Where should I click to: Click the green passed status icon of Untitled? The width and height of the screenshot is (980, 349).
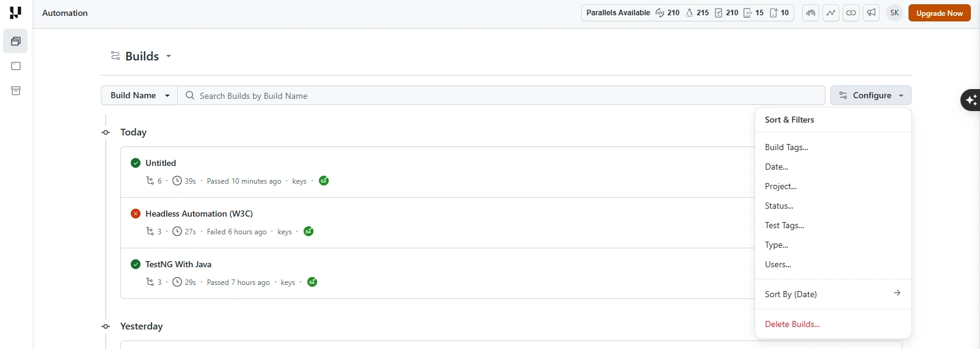[136, 163]
